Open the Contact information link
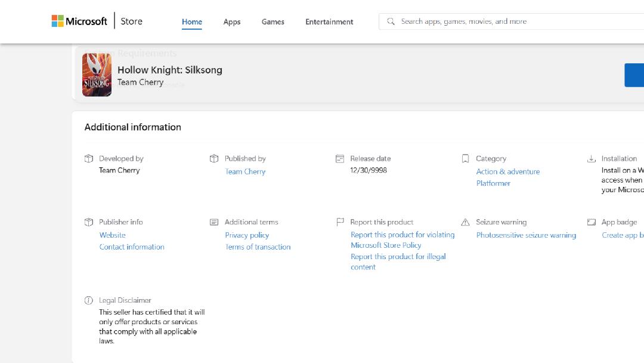This screenshot has height=363, width=644. 131,247
